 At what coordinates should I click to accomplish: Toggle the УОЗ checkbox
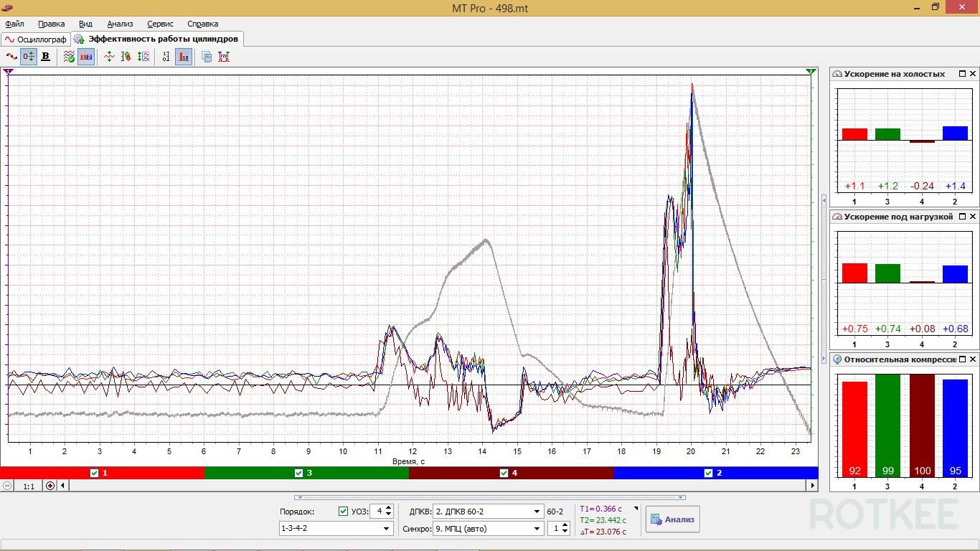point(343,512)
